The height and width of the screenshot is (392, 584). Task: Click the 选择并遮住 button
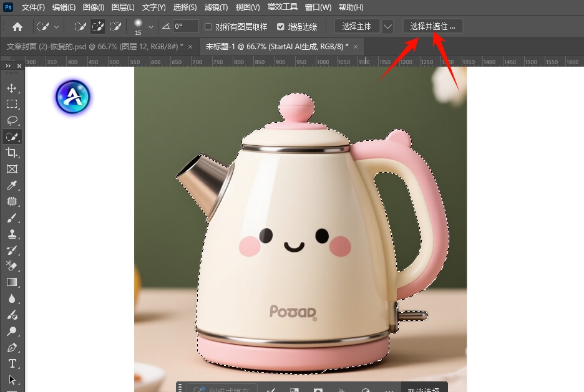tap(432, 27)
